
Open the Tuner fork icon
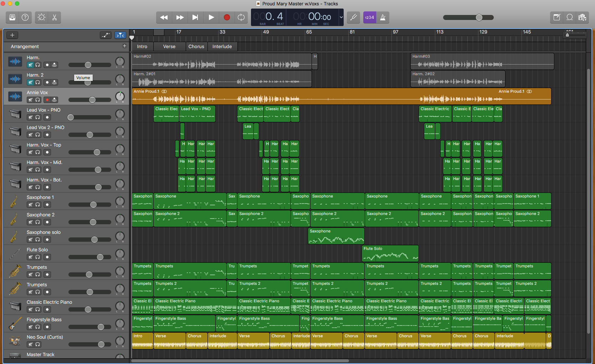click(x=354, y=17)
